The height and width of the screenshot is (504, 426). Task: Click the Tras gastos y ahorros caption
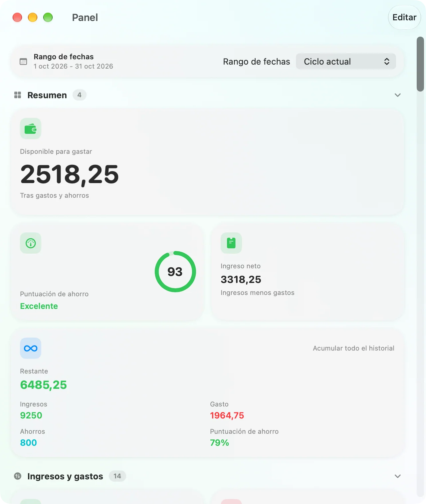click(54, 195)
